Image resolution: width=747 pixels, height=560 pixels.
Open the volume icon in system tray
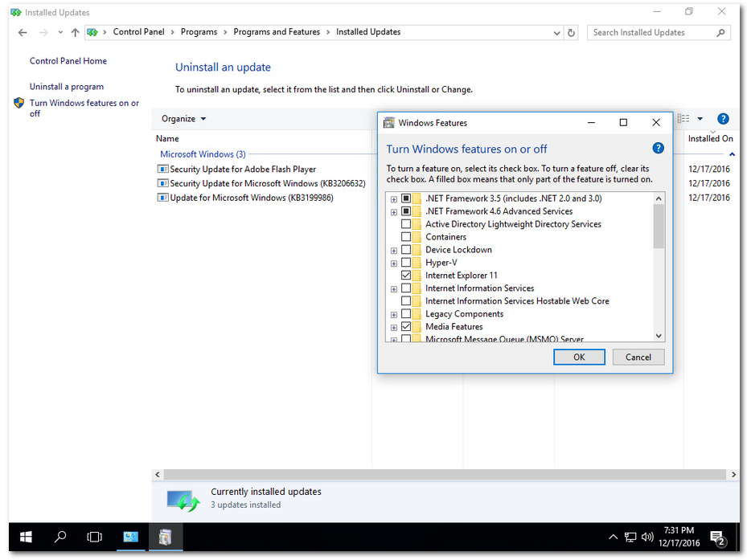647,538
